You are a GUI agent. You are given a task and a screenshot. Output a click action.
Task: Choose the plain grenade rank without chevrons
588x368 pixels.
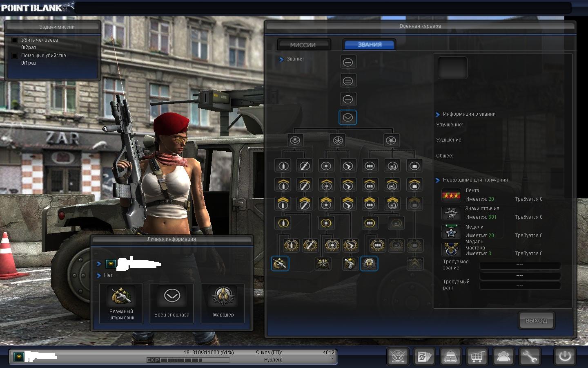(x=283, y=166)
